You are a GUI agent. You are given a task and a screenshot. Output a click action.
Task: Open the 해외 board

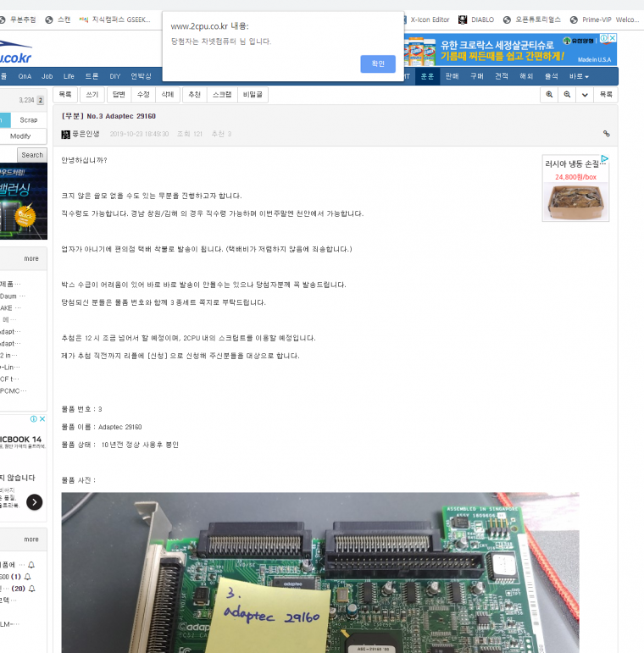(x=526, y=76)
